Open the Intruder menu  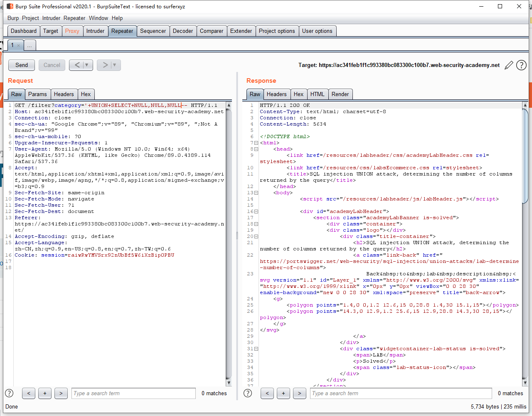click(x=52, y=18)
